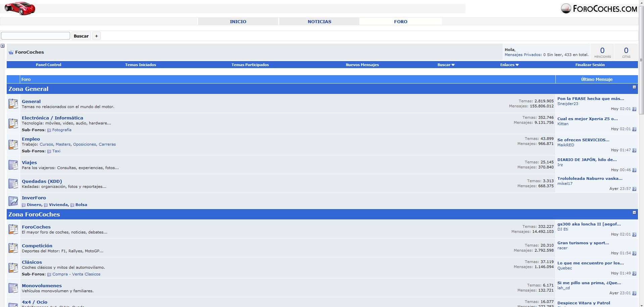Switch to the FORO tab
The width and height of the screenshot is (644, 307).
(401, 21)
